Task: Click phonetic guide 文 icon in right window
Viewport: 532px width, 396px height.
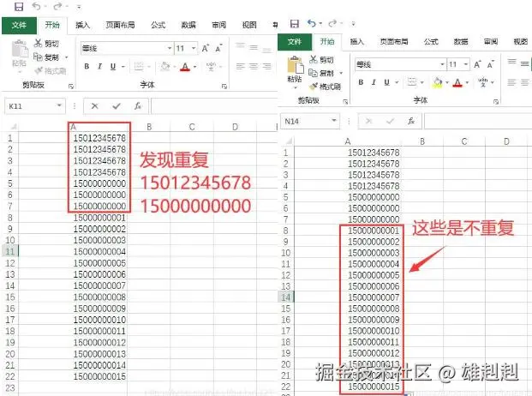Action: (483, 82)
